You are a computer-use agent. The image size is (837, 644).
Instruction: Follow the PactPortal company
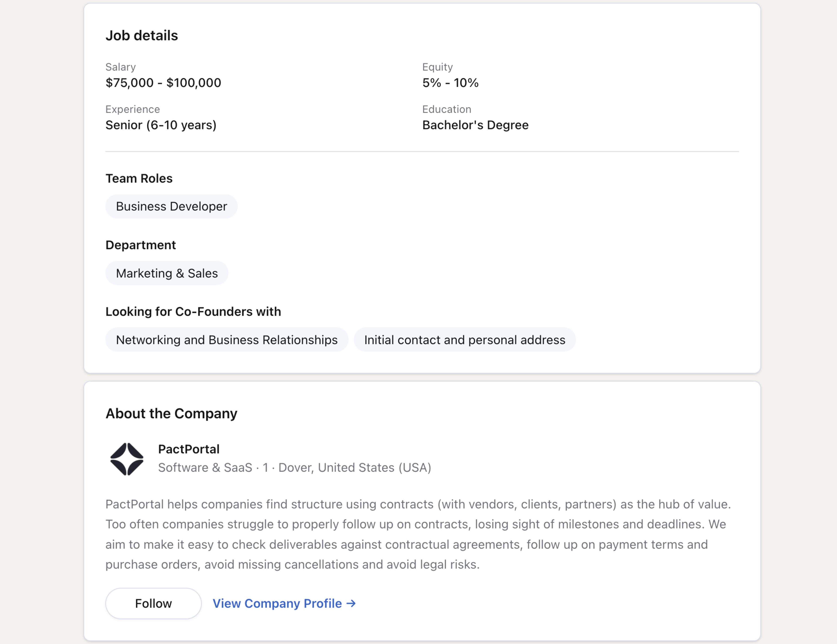coord(153,603)
